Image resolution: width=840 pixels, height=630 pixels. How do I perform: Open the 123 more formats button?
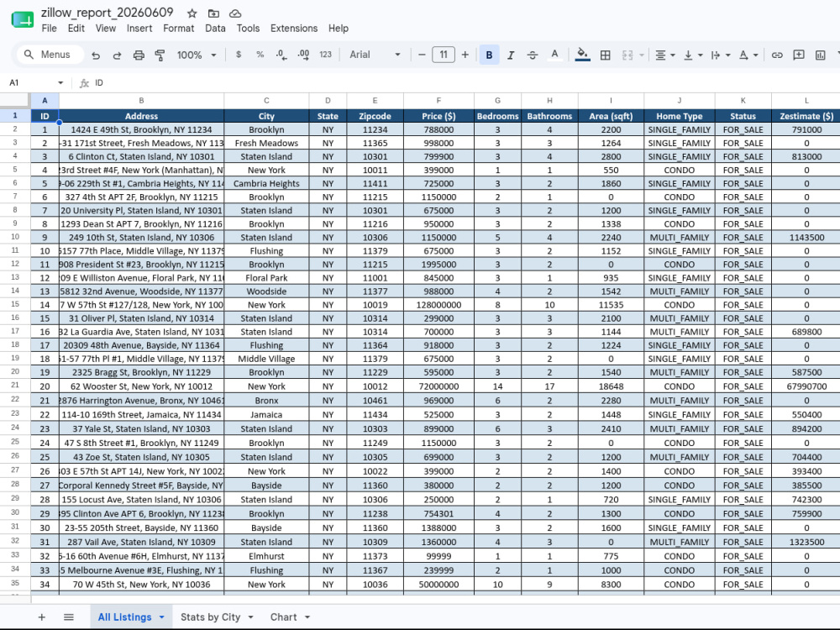pos(325,55)
